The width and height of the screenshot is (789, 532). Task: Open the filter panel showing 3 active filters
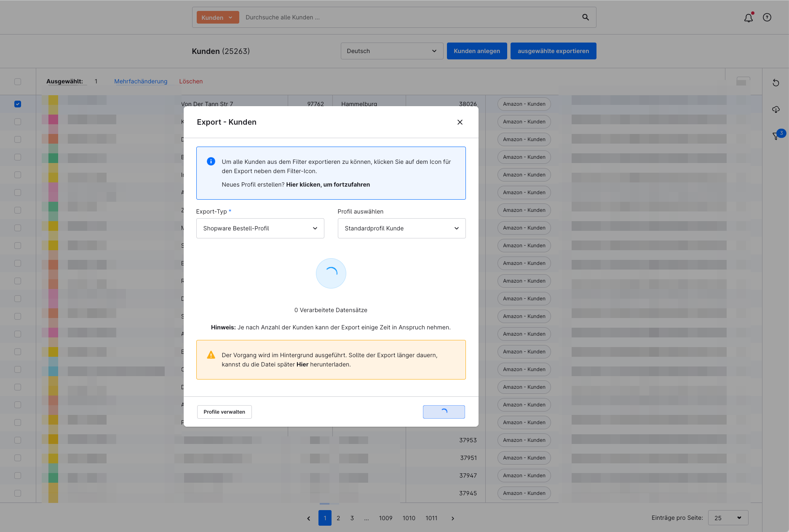click(775, 136)
